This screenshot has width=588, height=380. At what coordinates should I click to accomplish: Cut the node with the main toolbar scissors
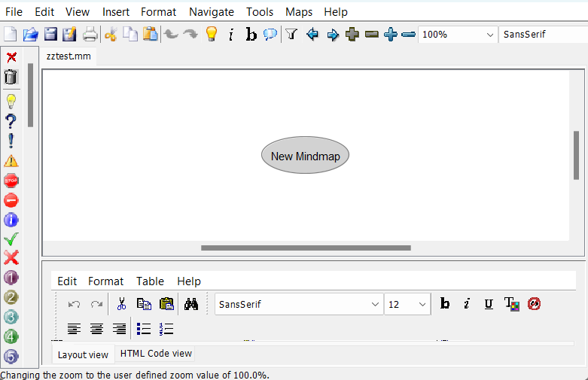(111, 35)
